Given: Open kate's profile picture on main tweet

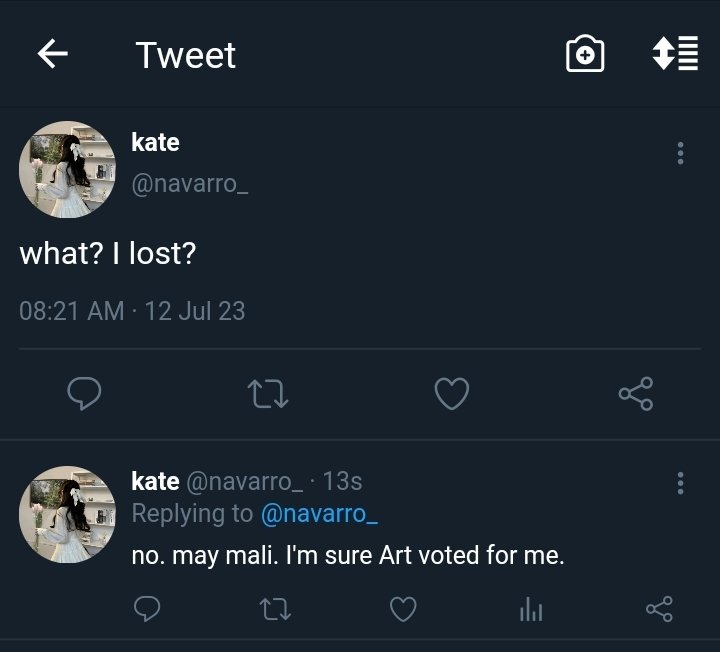Looking at the screenshot, I should (x=67, y=169).
